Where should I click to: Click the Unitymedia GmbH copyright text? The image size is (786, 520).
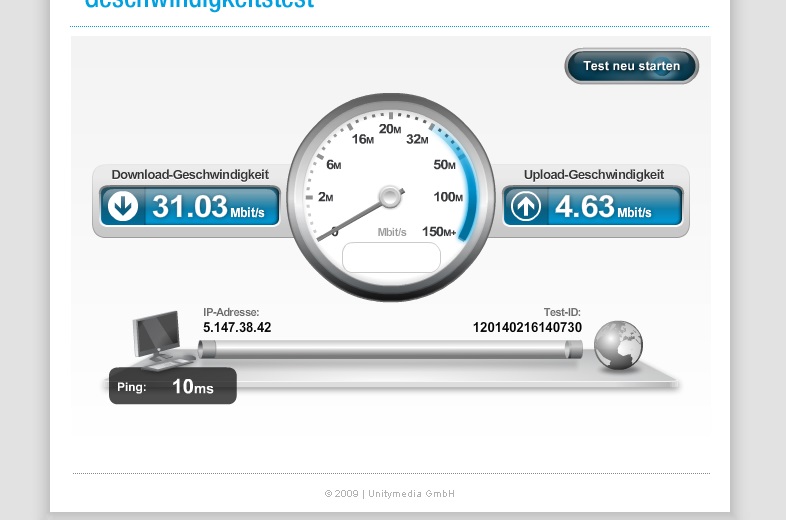point(390,493)
